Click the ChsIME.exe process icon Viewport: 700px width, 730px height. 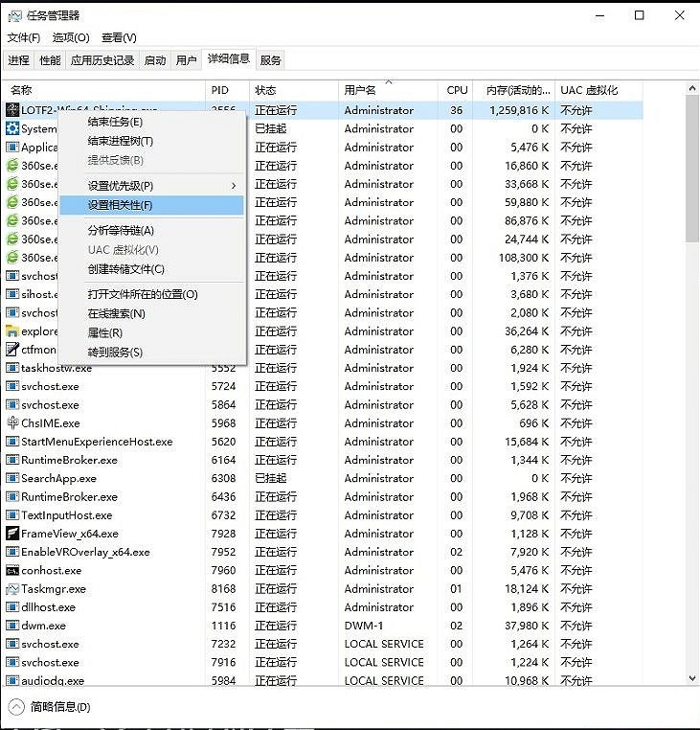13,423
